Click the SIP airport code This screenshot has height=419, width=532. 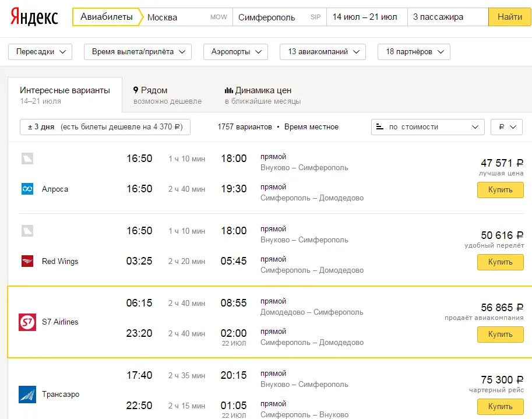coord(316,17)
